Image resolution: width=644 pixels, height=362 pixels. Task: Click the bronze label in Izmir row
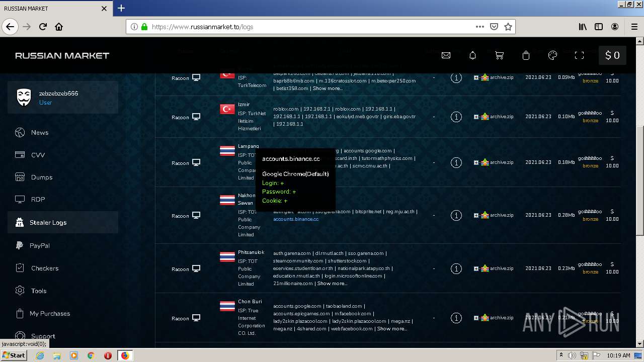pos(591,121)
